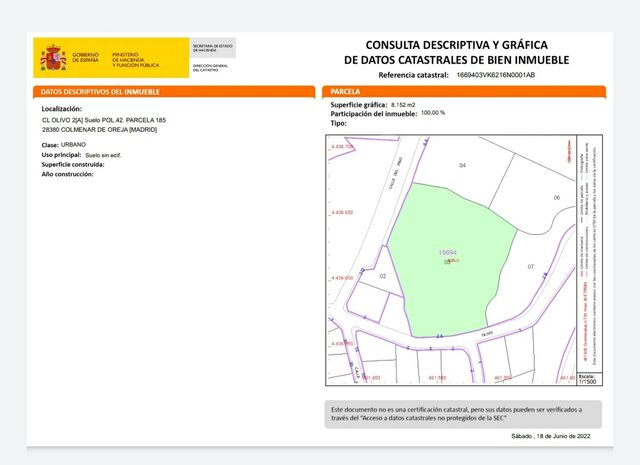Click the vertical map legend strip
Viewport: 640px width, 465px height.
tap(590, 253)
